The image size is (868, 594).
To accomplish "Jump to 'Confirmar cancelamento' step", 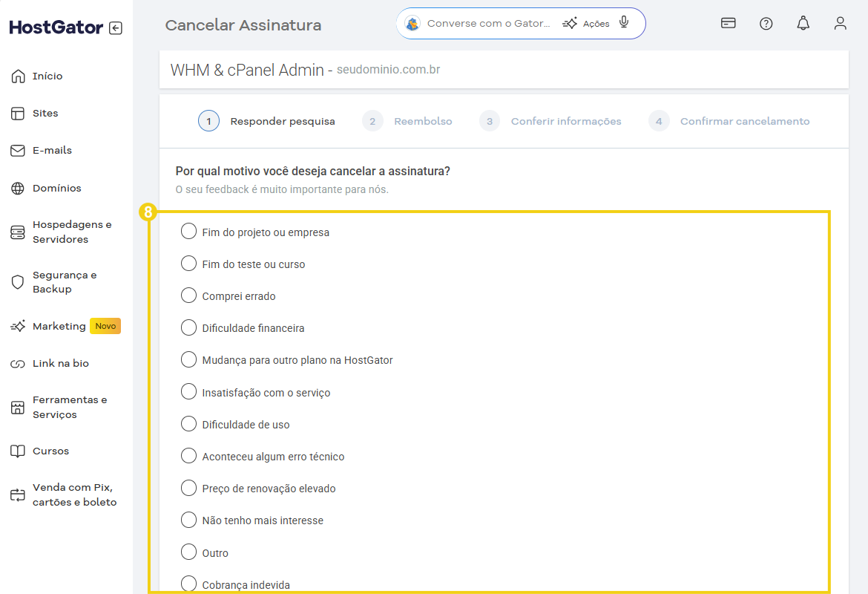I will [x=744, y=121].
